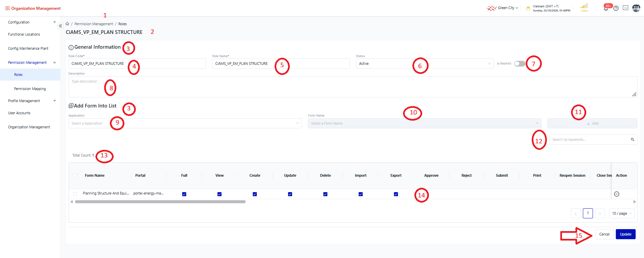
Task: Switch language with EN icon
Action: 626,8
